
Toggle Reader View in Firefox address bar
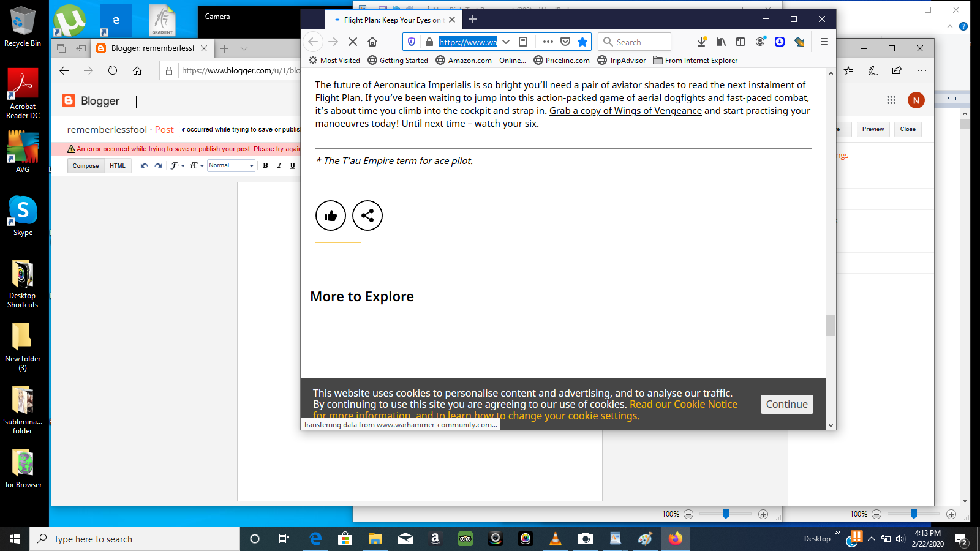click(x=523, y=42)
